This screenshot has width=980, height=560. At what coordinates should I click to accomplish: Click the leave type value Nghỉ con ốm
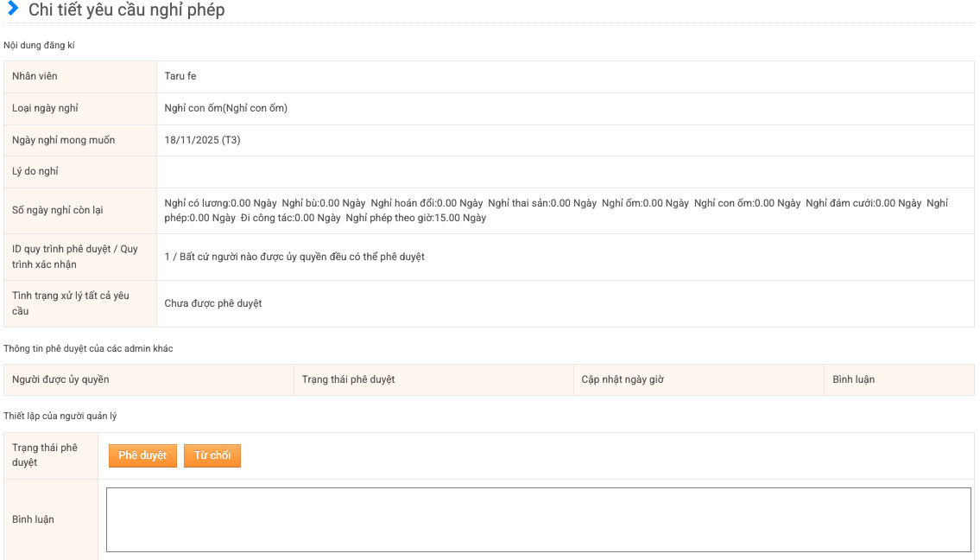(225, 108)
